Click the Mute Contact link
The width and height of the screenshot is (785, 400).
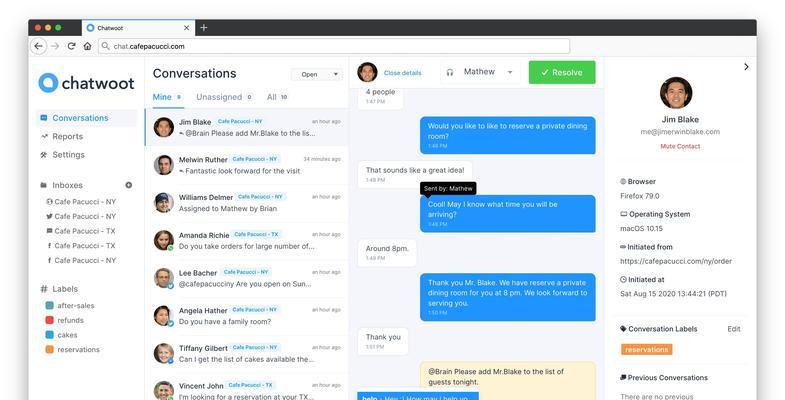680,146
